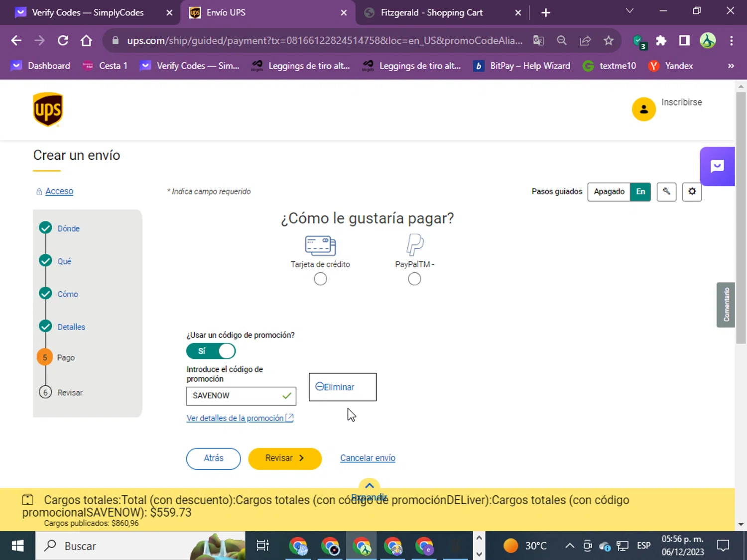
Task: Open Yandex bookmark
Action: (x=670, y=66)
